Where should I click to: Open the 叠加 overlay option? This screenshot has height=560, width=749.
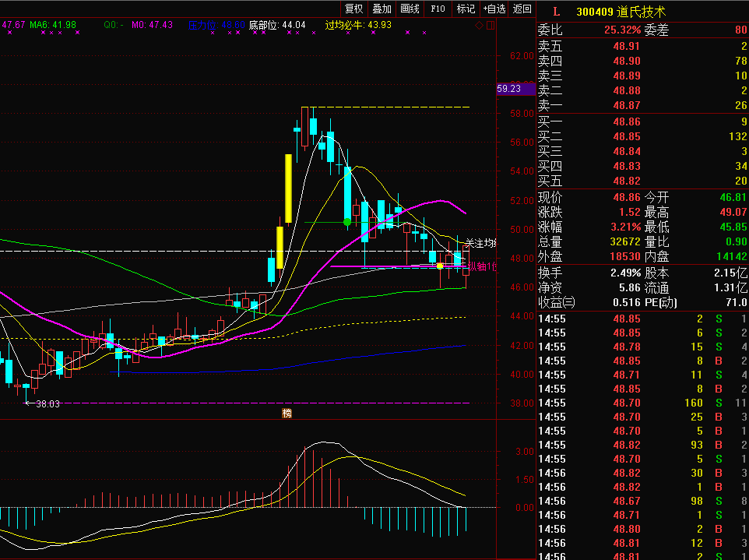pyautogui.click(x=382, y=9)
